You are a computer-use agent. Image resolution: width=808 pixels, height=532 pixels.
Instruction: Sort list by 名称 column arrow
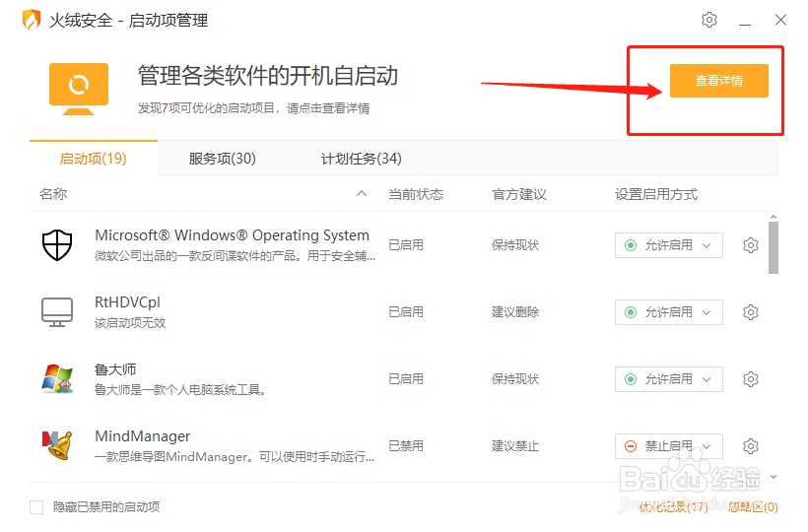click(x=362, y=194)
